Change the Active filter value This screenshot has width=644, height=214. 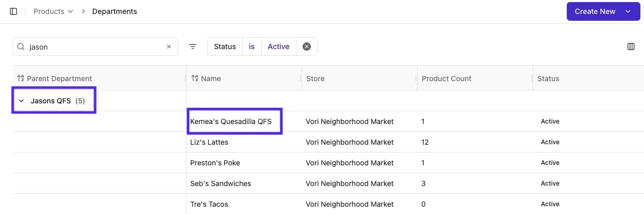point(278,47)
